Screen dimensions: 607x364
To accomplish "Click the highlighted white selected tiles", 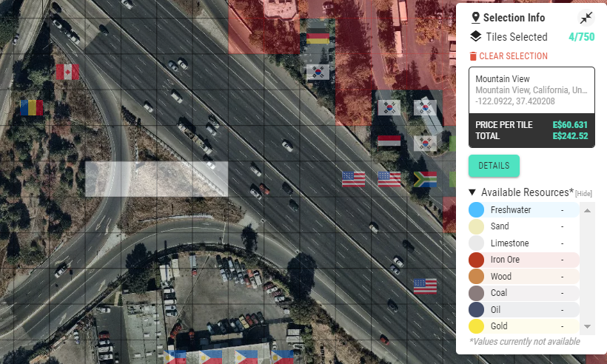I will (x=156, y=179).
